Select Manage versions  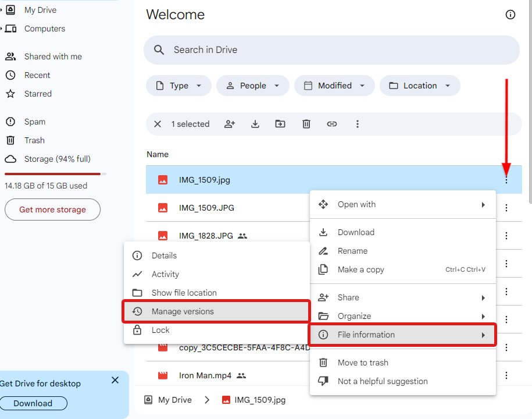pyautogui.click(x=217, y=311)
